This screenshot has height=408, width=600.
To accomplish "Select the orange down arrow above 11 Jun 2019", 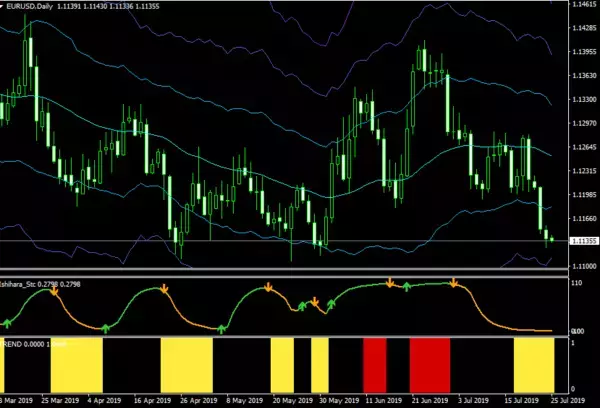I will pyautogui.click(x=390, y=283).
